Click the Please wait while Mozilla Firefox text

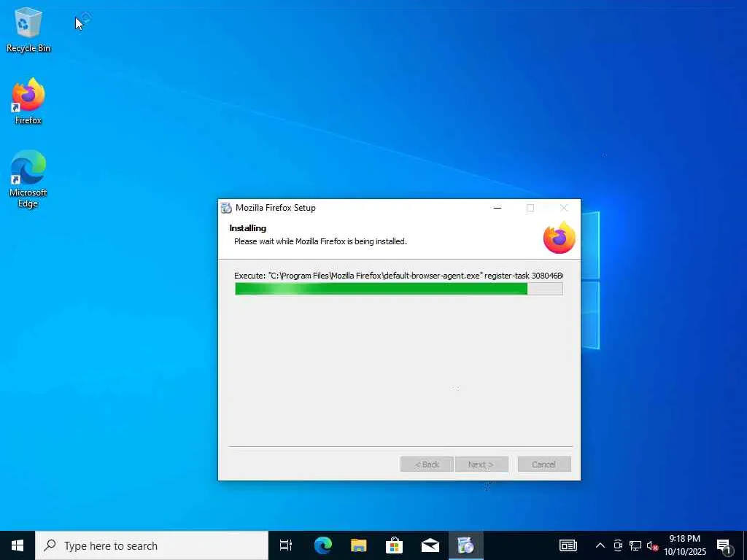click(320, 241)
